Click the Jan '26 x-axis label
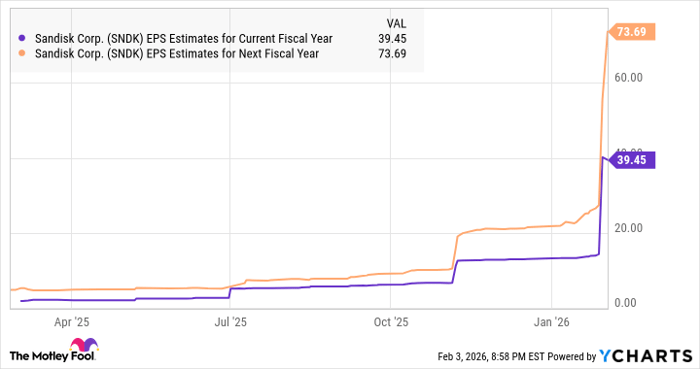 point(552,322)
